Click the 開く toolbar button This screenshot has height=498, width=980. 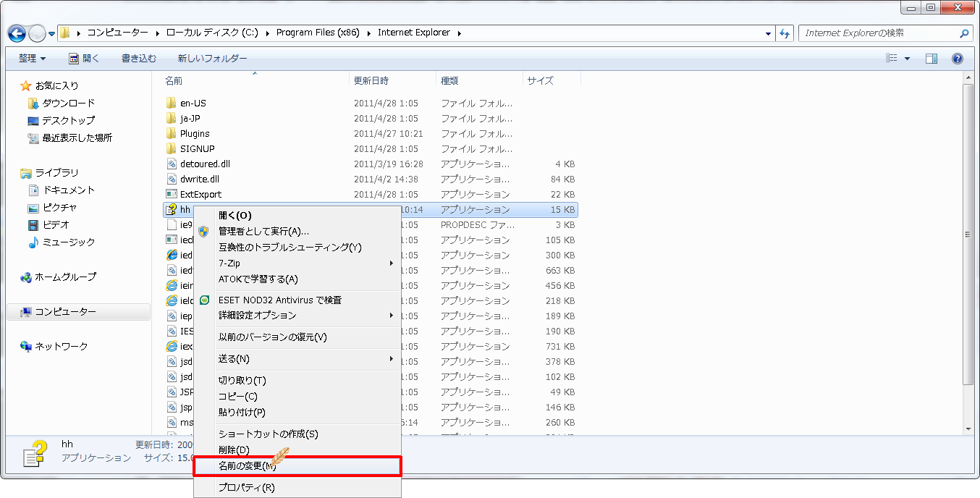(x=84, y=59)
